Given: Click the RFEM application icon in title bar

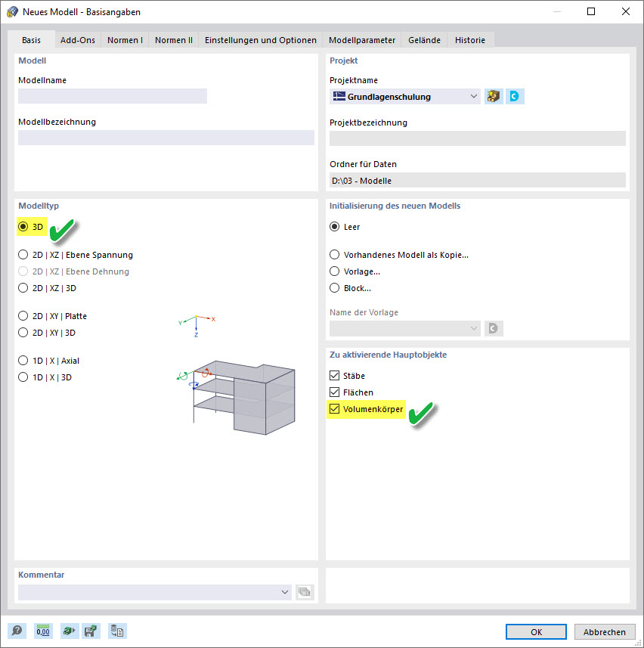Looking at the screenshot, I should pyautogui.click(x=12, y=11).
